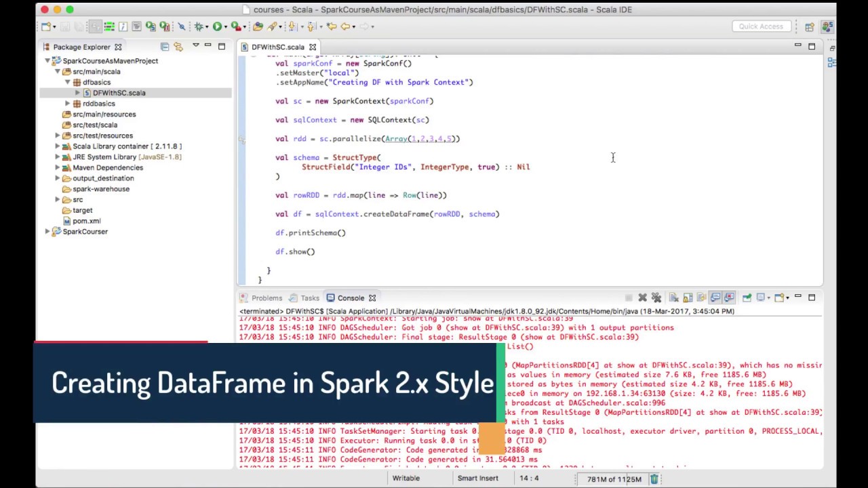
Task: Minimize the editor area via its minimize icon
Action: (x=798, y=46)
